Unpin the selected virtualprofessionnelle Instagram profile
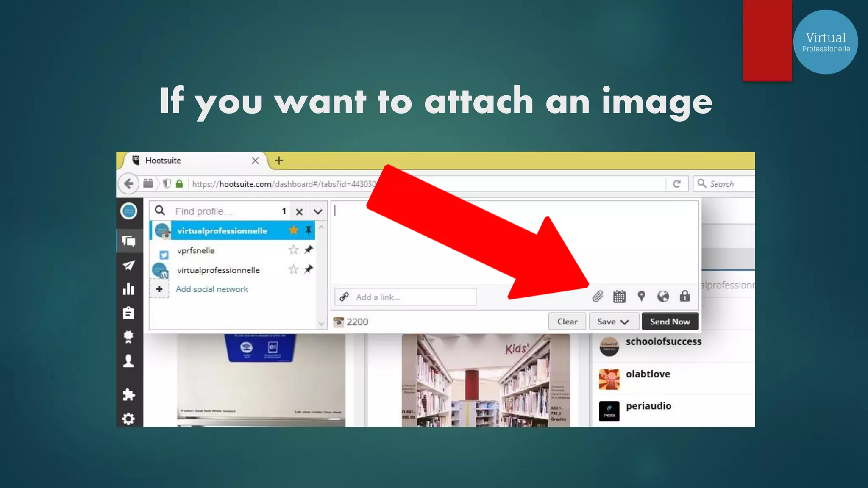Screen dimensions: 868x488 point(309,230)
